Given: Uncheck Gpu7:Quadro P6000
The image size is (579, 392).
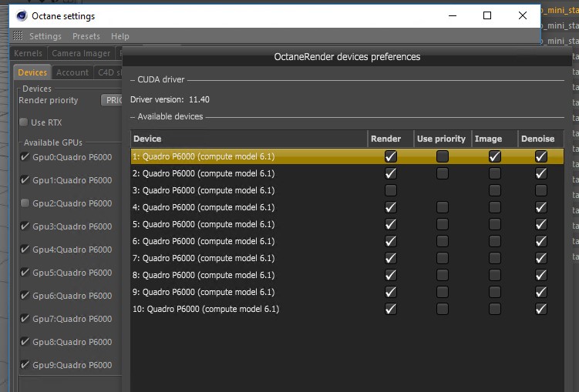Looking at the screenshot, I should click(x=25, y=319).
